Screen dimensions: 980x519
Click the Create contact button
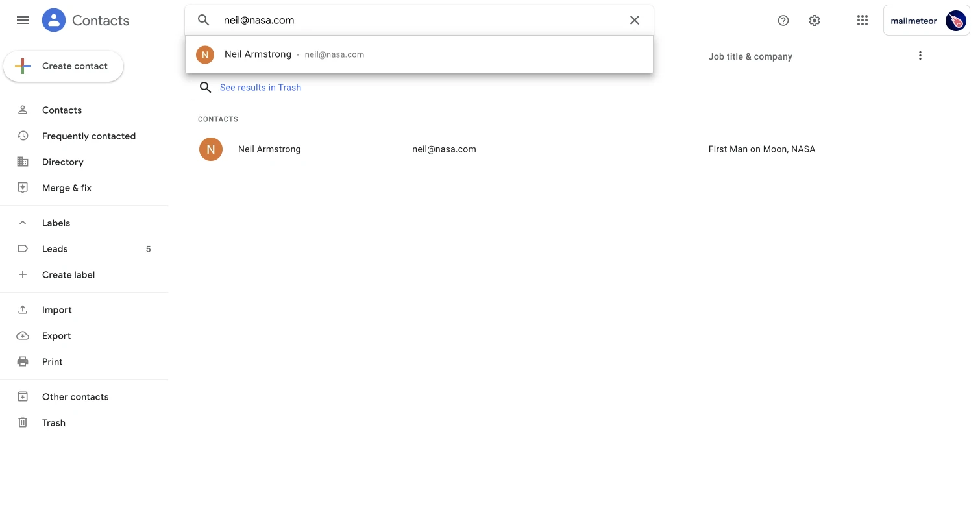(64, 66)
